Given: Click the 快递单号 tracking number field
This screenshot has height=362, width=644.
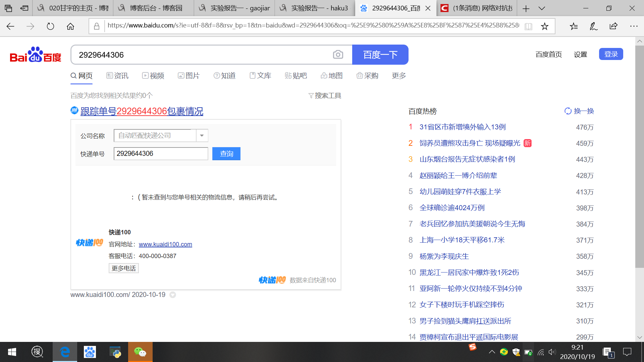Looking at the screenshot, I should click(x=161, y=154).
